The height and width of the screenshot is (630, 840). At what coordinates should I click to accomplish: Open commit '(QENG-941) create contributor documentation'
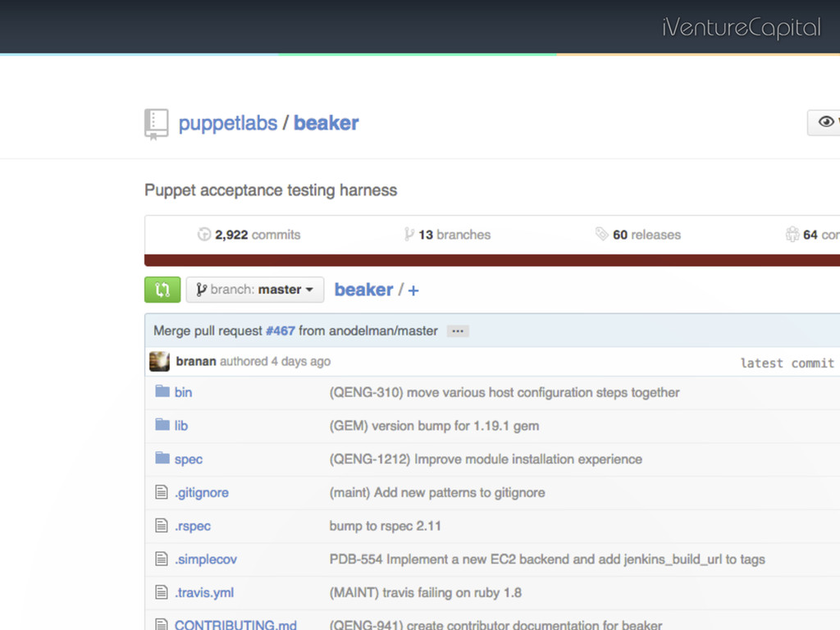pos(495,624)
